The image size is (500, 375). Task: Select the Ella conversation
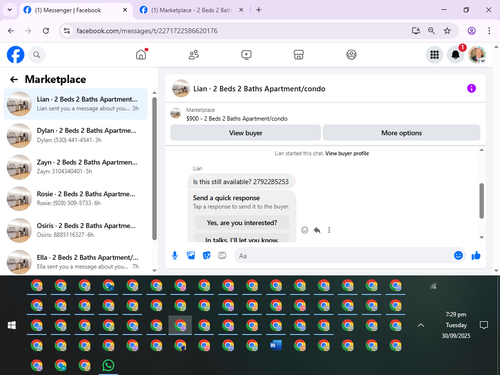(75, 262)
